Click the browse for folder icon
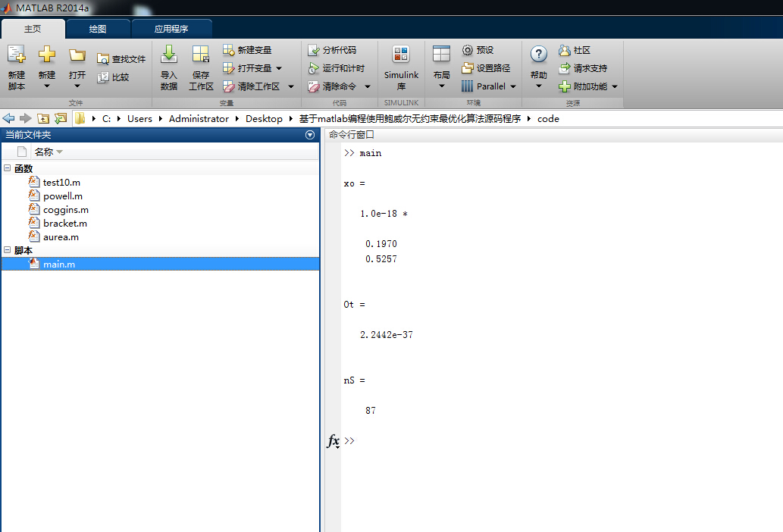 [x=61, y=118]
